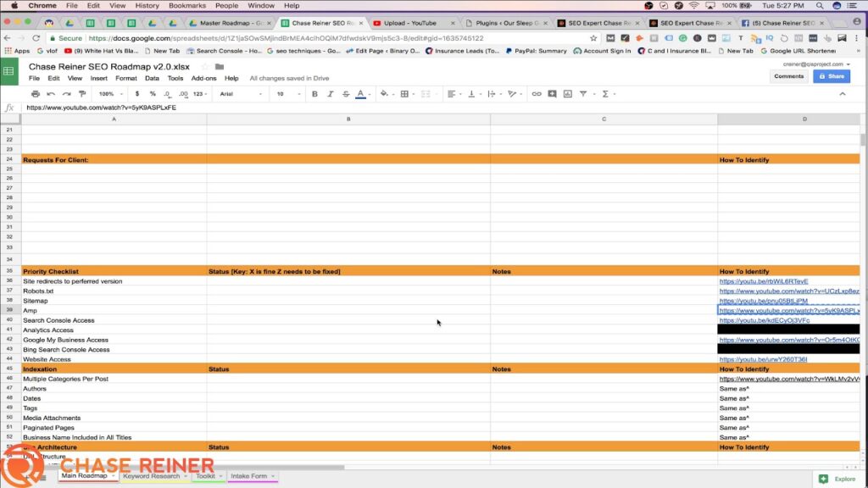Open the Arial font dropdown
The width and height of the screenshot is (868, 488).
[241, 94]
